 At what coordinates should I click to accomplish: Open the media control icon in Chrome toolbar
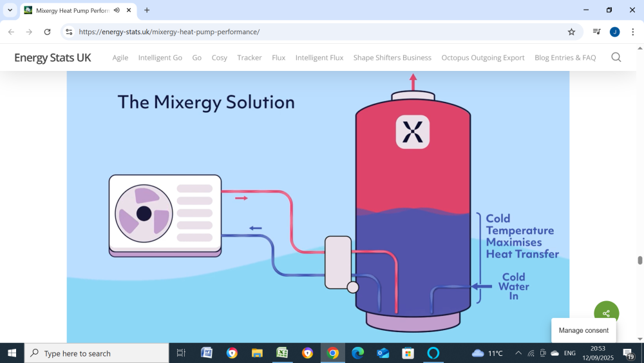coord(597,32)
